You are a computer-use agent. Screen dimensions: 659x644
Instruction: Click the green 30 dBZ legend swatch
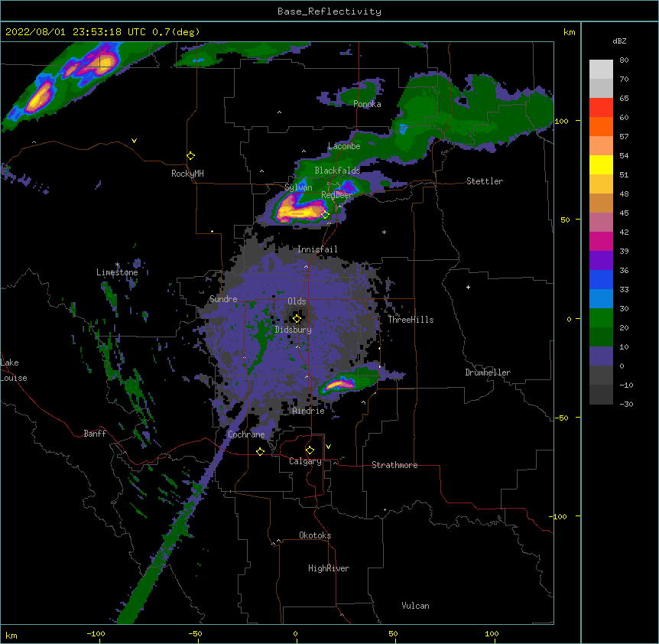tap(601, 318)
